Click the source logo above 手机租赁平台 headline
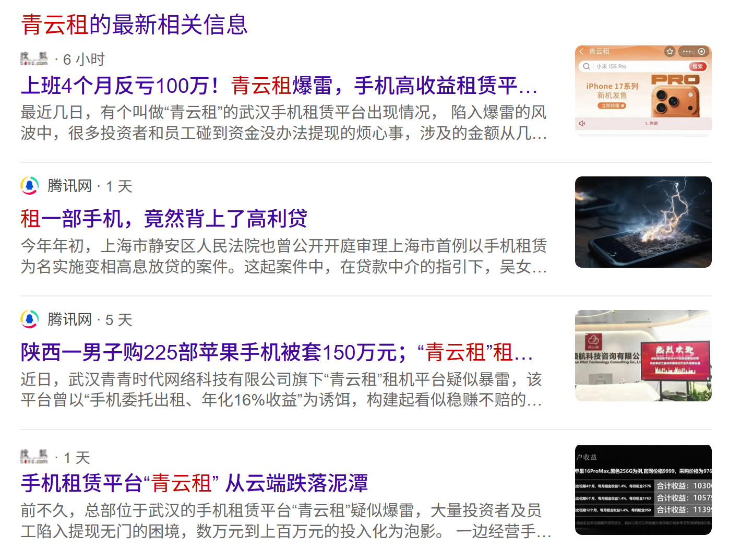The image size is (729, 560). click(34, 457)
